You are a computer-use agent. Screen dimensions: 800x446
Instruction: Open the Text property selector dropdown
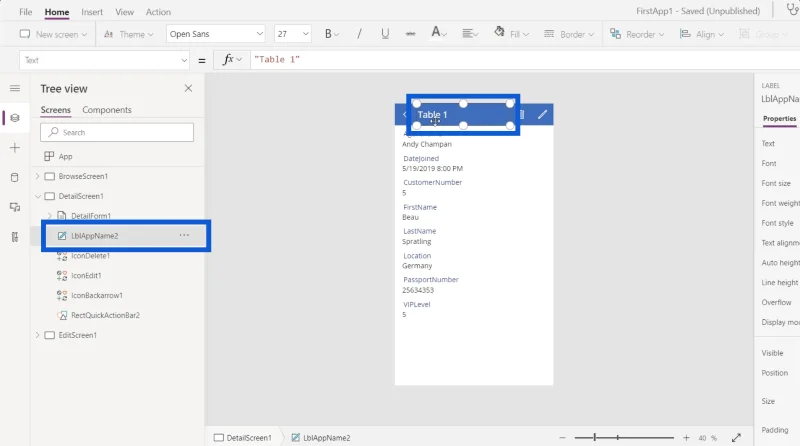pyautogui.click(x=104, y=60)
